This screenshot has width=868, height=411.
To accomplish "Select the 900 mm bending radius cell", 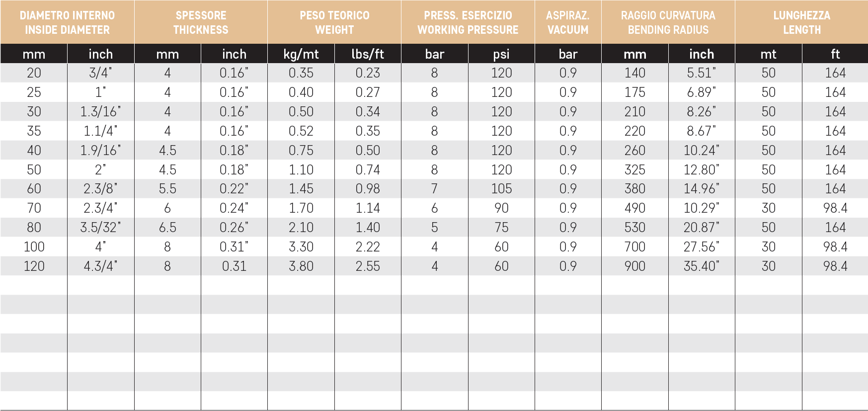I will click(635, 266).
